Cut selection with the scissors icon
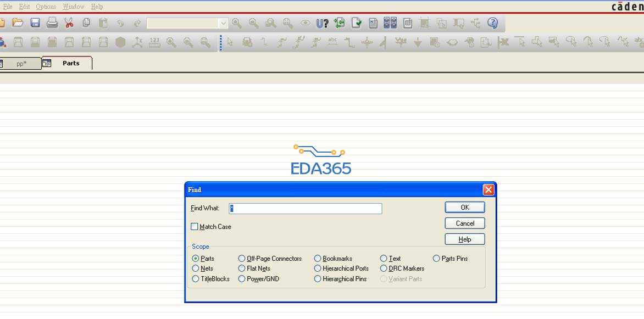The image size is (644, 319). tap(69, 23)
